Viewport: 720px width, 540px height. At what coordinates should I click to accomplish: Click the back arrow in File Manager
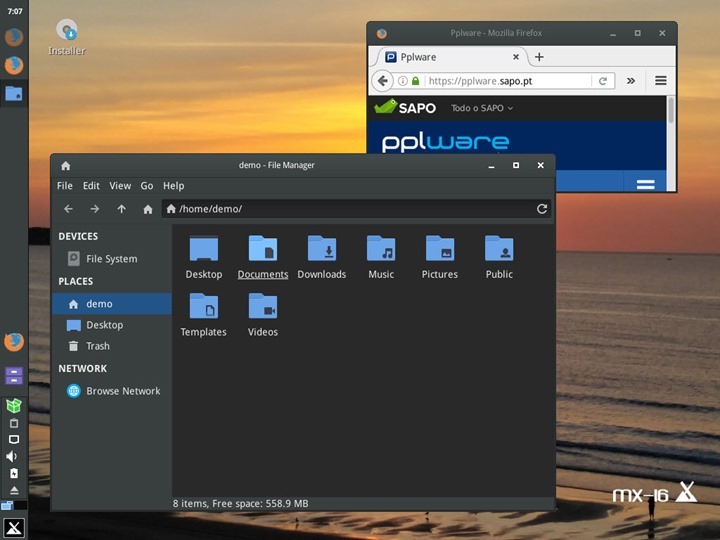coord(68,209)
